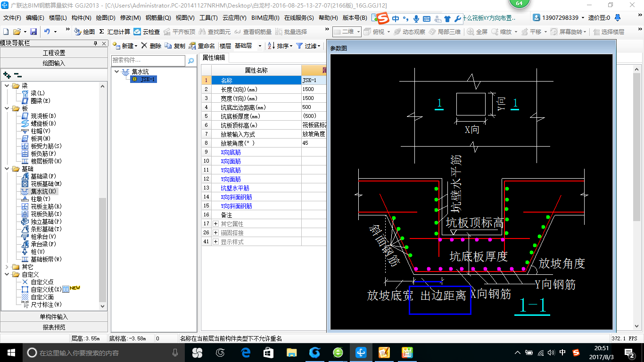Viewport: 644px width, 362px height.
Task: Click the 绘图输入 navigation button
Action: [54, 63]
